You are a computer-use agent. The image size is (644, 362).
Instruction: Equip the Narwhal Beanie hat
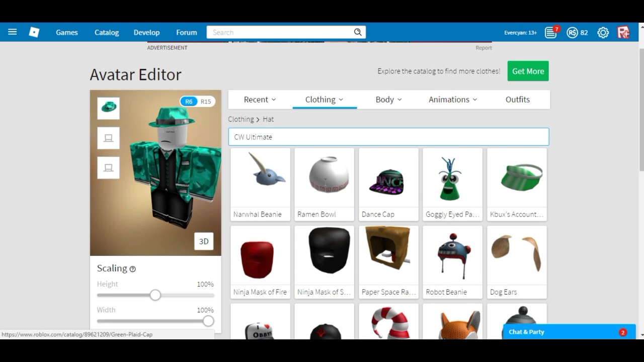point(261,177)
